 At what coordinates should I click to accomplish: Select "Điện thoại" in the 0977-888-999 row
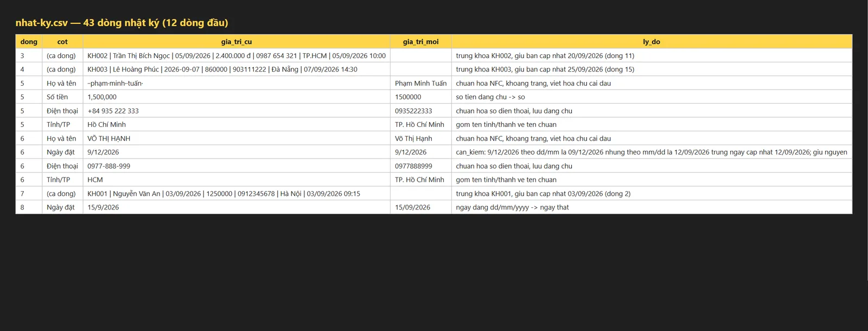click(62, 166)
